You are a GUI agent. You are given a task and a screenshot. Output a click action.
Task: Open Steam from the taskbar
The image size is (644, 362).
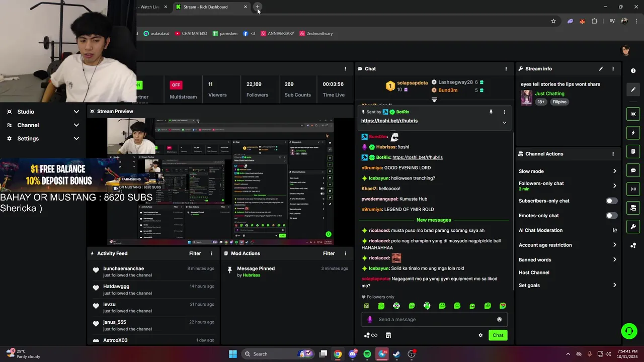click(x=396, y=354)
